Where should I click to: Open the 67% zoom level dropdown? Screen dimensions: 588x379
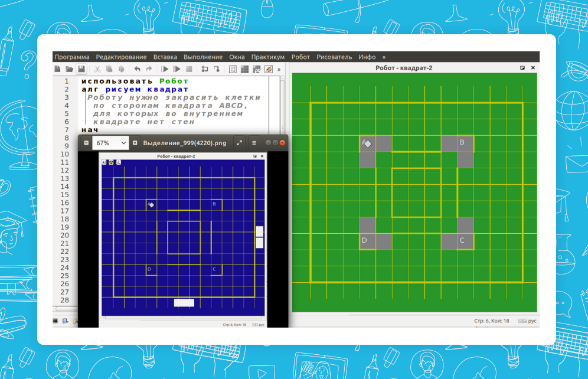[110, 143]
